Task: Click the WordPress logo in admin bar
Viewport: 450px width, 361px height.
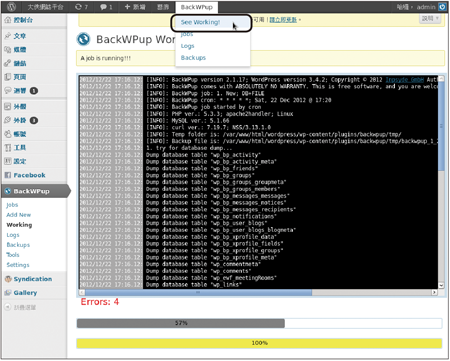Action: [x=11, y=7]
